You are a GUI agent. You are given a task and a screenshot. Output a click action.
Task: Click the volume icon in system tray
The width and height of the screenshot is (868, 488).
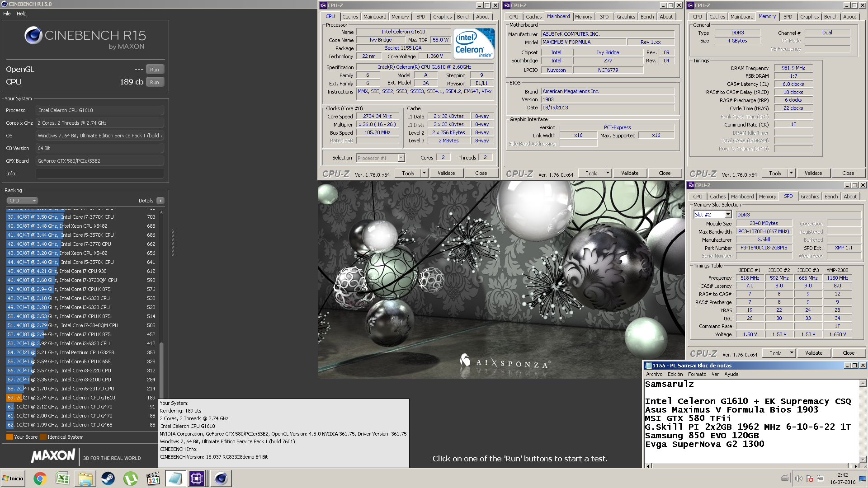coord(798,479)
